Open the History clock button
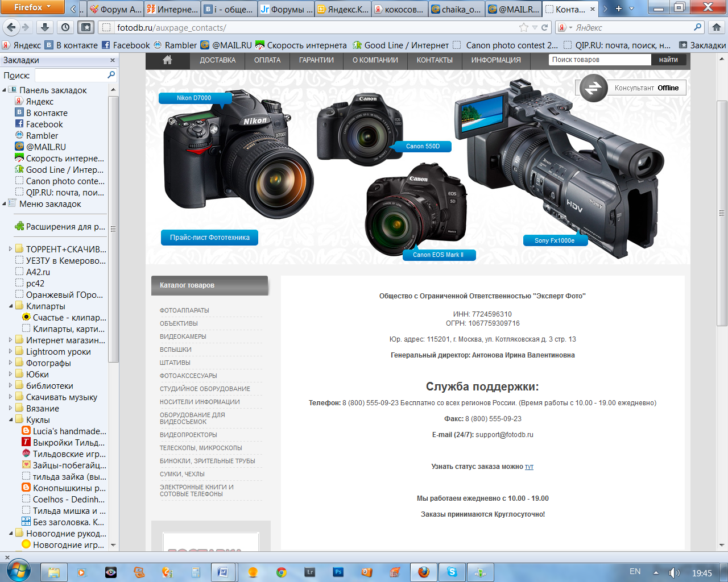The height and width of the screenshot is (582, 728). pyautogui.click(x=65, y=27)
